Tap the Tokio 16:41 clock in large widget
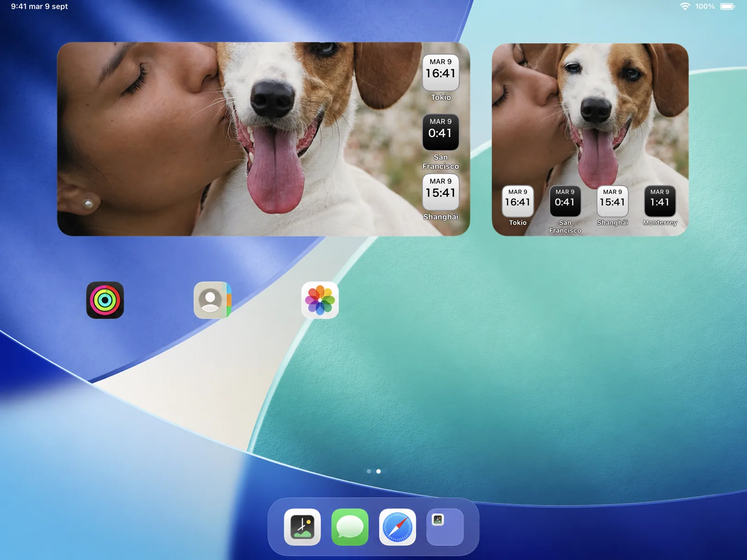Image resolution: width=747 pixels, height=560 pixels. point(441,73)
